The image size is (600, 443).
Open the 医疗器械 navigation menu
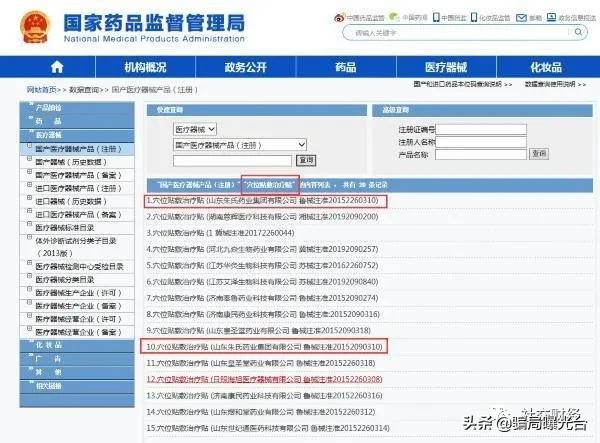(x=446, y=67)
